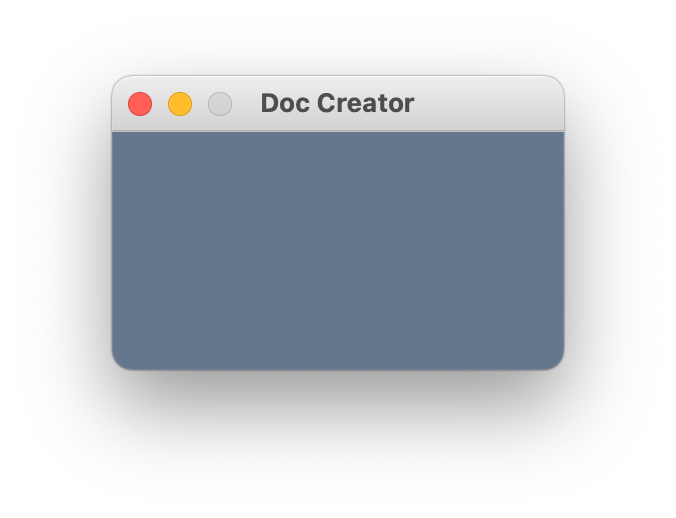Activate the Doc Creator window body
The width and height of the screenshot is (676, 518).
pos(338,250)
